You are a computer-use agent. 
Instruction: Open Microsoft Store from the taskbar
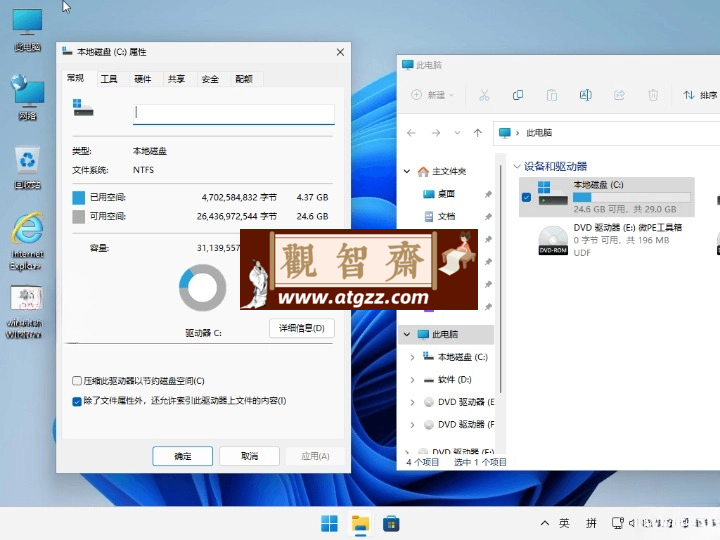pos(391,523)
